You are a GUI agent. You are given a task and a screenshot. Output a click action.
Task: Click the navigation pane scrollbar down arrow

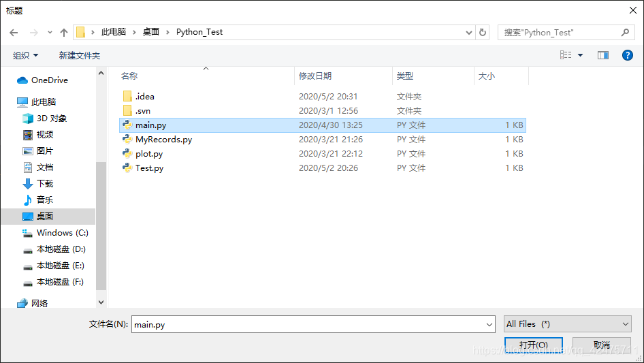click(x=101, y=302)
